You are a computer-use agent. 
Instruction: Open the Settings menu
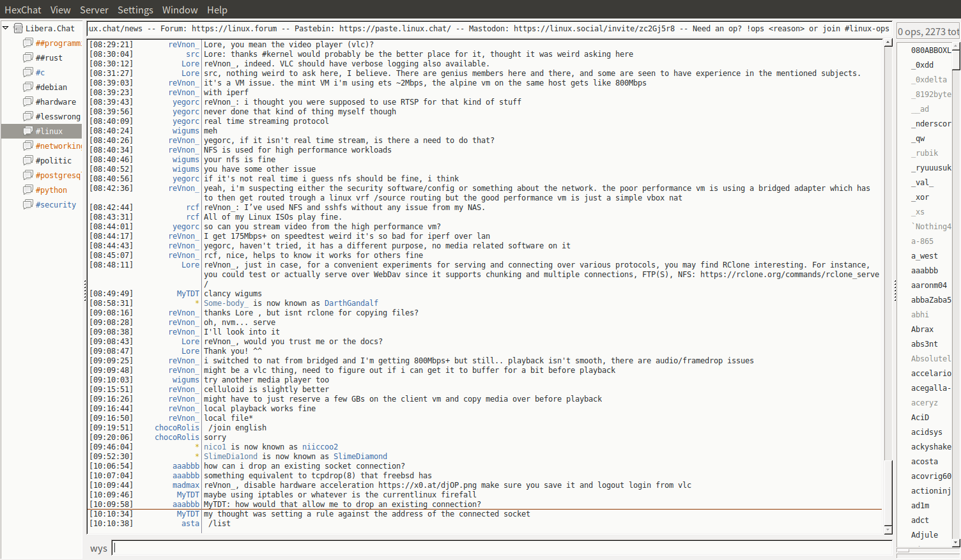click(135, 10)
